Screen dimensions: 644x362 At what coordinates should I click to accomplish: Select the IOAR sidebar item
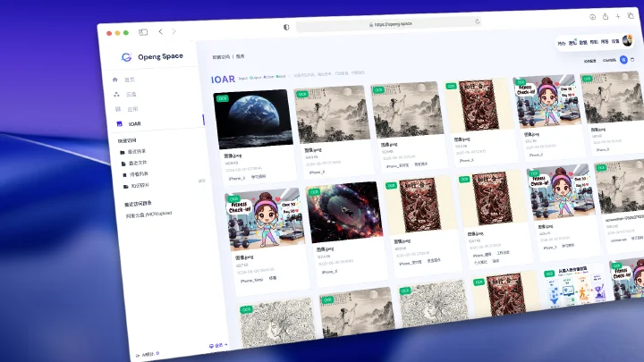coord(129,123)
